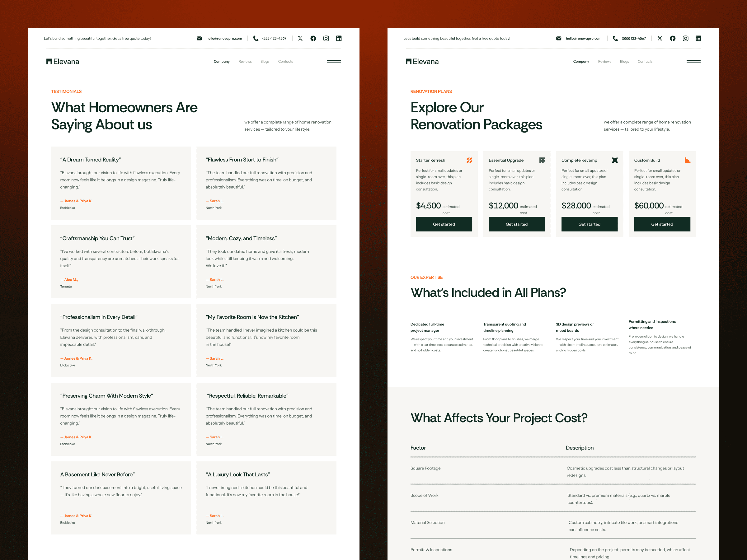Viewport: 747px width, 560px height.
Task: Click the Elevana logo on left page
Action: [63, 61]
